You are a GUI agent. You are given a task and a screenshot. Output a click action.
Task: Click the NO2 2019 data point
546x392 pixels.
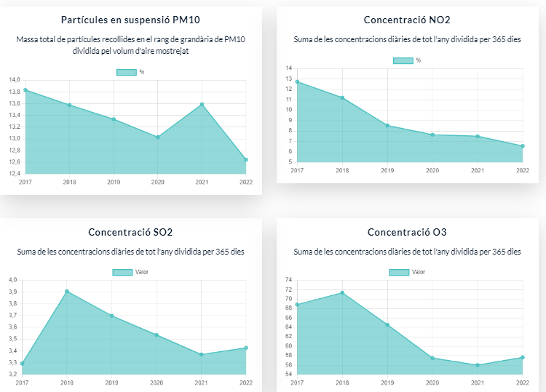point(387,126)
